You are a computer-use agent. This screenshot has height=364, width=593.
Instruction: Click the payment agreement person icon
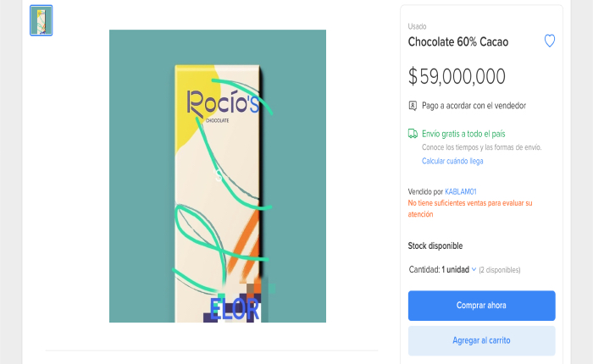click(413, 106)
